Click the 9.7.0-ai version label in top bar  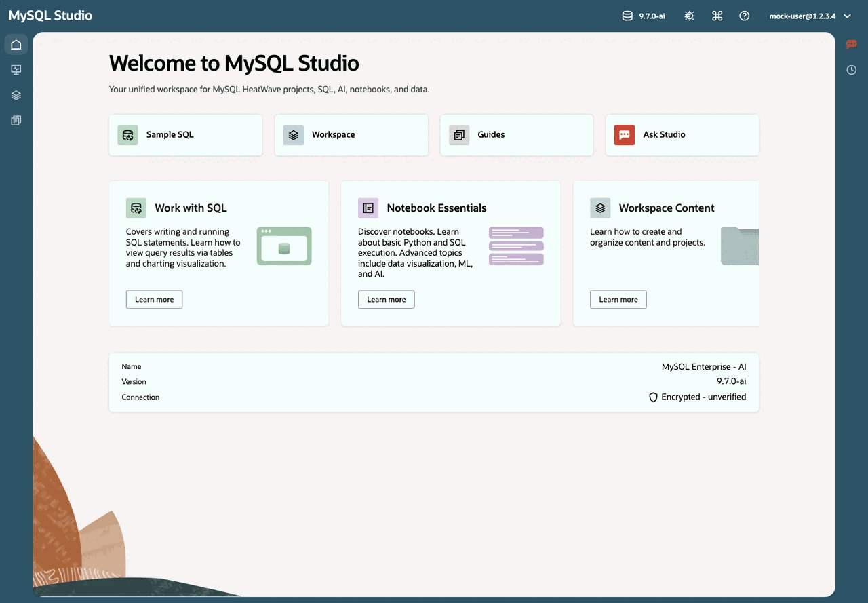coord(652,16)
